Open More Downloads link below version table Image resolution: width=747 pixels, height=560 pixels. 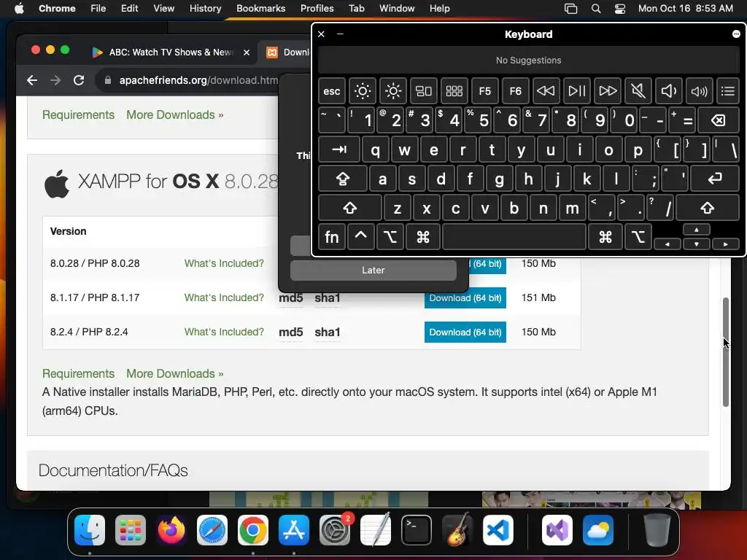pos(174,374)
